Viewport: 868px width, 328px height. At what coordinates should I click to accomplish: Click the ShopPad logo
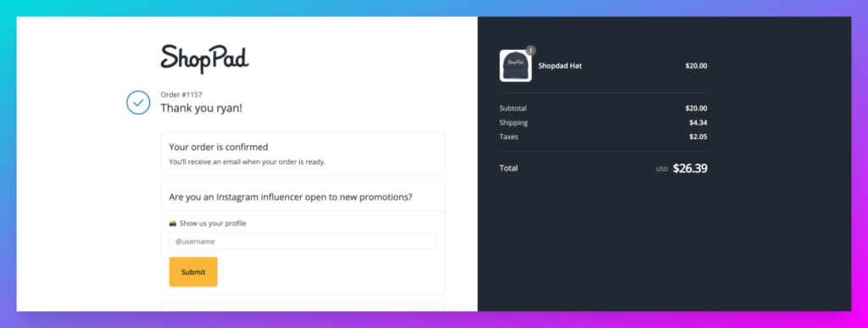point(205,58)
